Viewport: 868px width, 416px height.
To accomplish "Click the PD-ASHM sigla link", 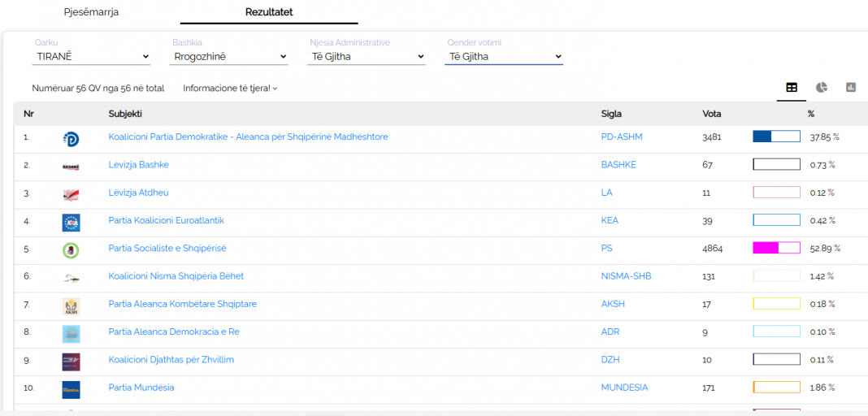I will [622, 136].
